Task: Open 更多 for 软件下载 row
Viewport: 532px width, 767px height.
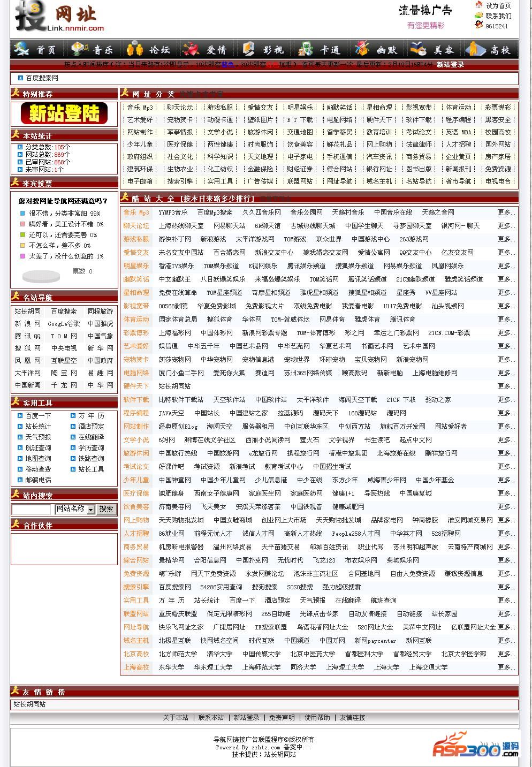Action: point(507,400)
